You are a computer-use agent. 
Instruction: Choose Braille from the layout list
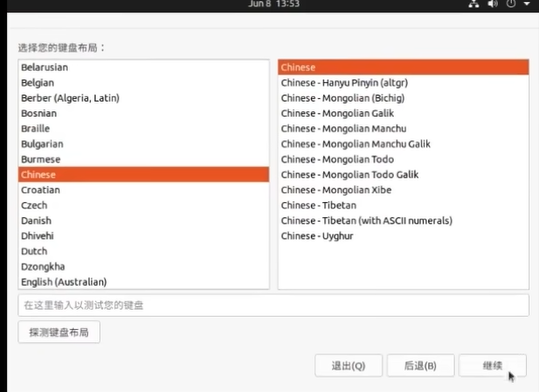(x=144, y=129)
